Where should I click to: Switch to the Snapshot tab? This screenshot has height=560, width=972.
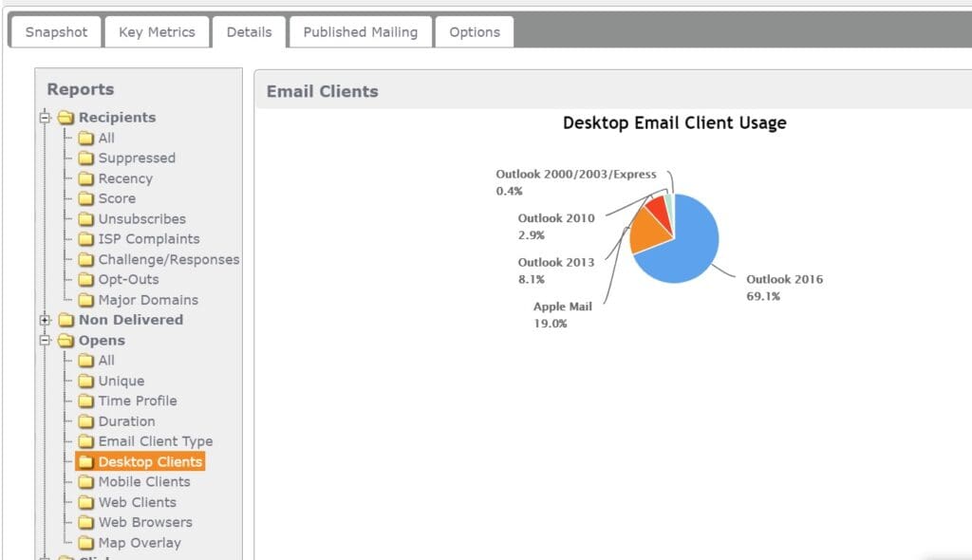pyautogui.click(x=56, y=32)
